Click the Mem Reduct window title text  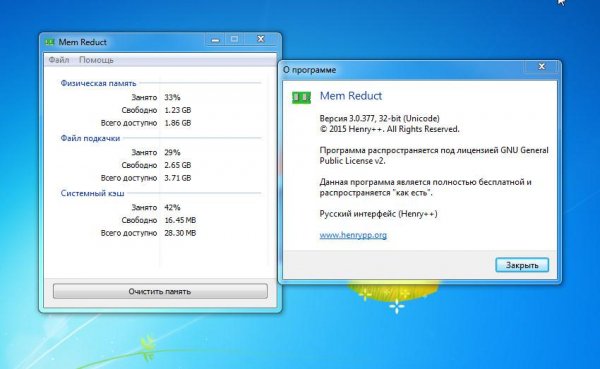(82, 42)
